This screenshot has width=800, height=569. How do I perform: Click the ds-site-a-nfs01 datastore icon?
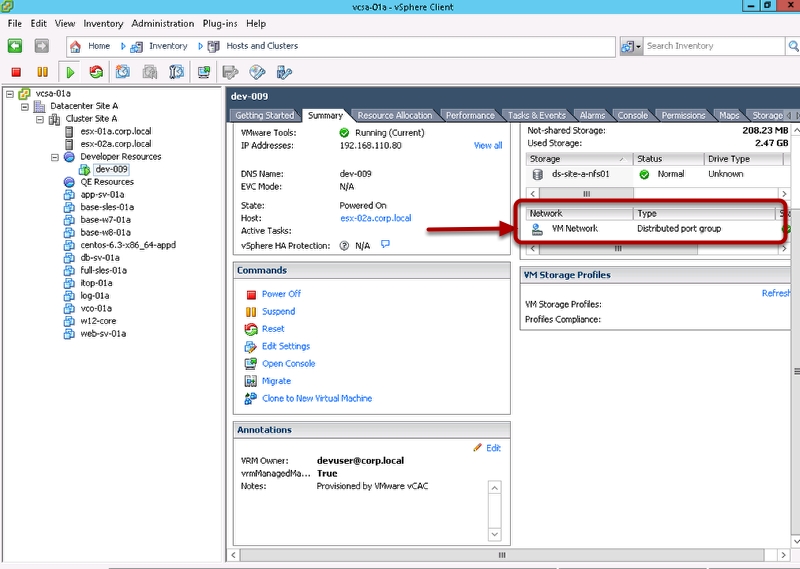pyautogui.click(x=537, y=175)
